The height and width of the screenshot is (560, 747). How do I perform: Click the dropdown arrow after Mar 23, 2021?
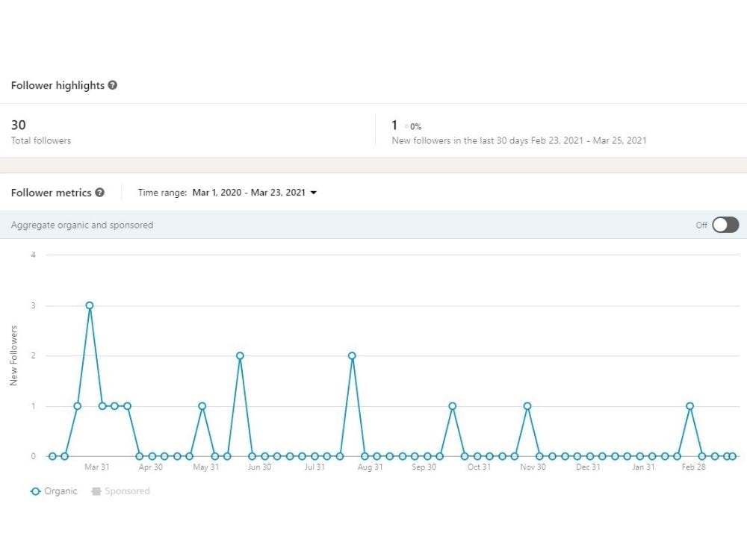tap(314, 193)
